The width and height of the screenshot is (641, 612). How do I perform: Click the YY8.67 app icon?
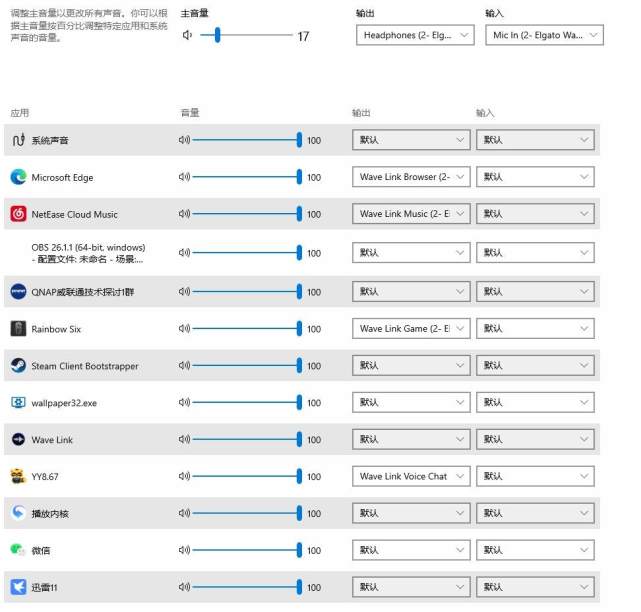[18, 476]
